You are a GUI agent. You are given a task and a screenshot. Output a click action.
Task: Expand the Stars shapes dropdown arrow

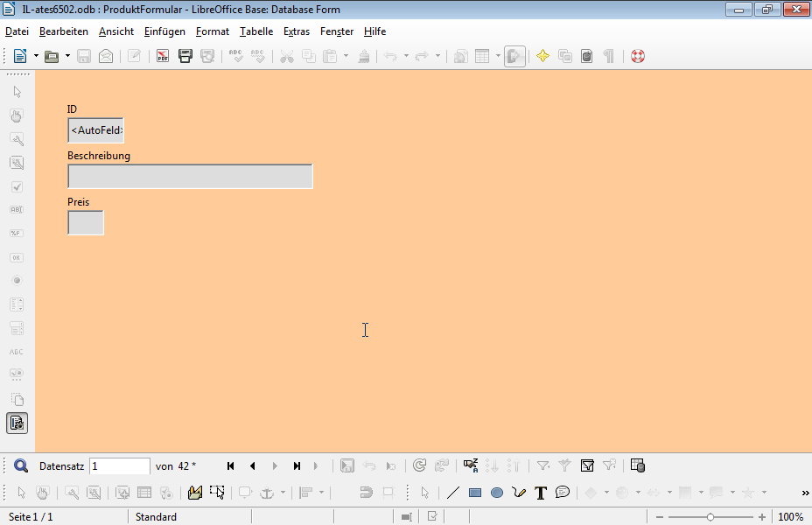coord(764,493)
